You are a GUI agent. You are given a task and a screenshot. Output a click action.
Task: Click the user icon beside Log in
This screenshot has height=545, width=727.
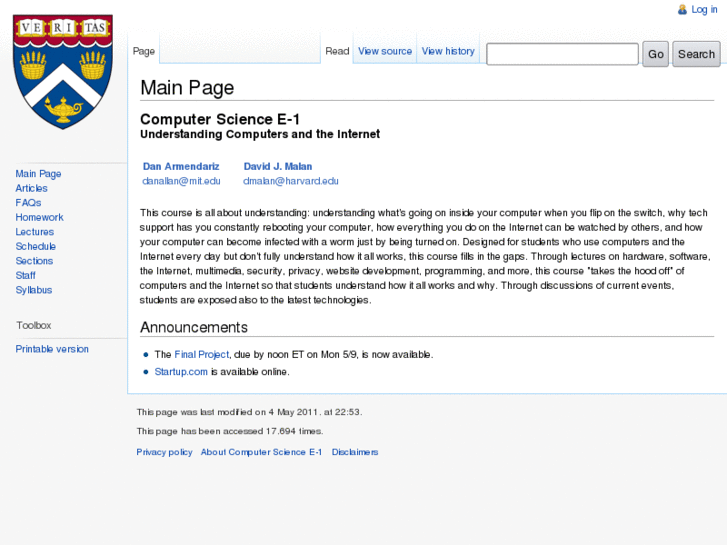pyautogui.click(x=682, y=10)
